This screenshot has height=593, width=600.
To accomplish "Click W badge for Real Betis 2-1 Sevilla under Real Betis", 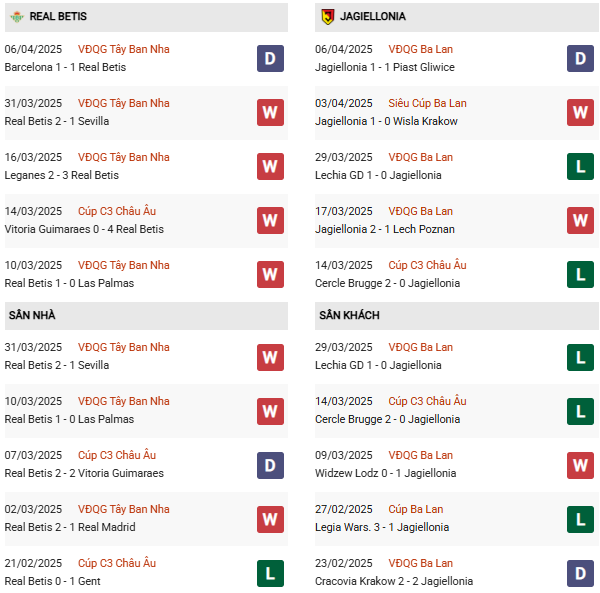I will pyautogui.click(x=270, y=112).
